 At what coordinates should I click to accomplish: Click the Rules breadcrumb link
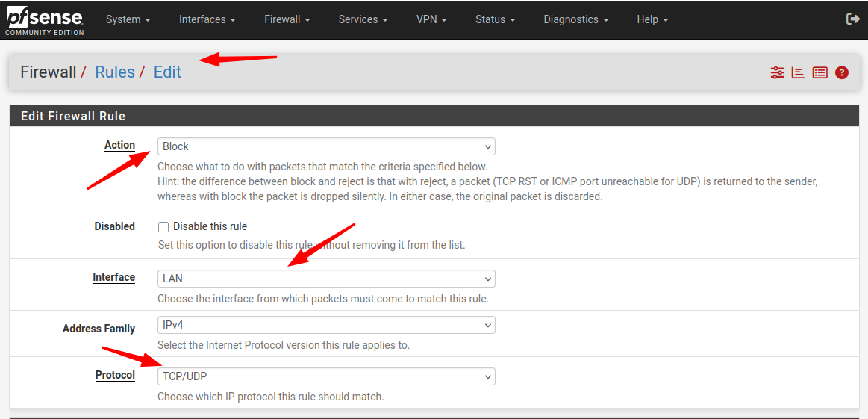(115, 72)
